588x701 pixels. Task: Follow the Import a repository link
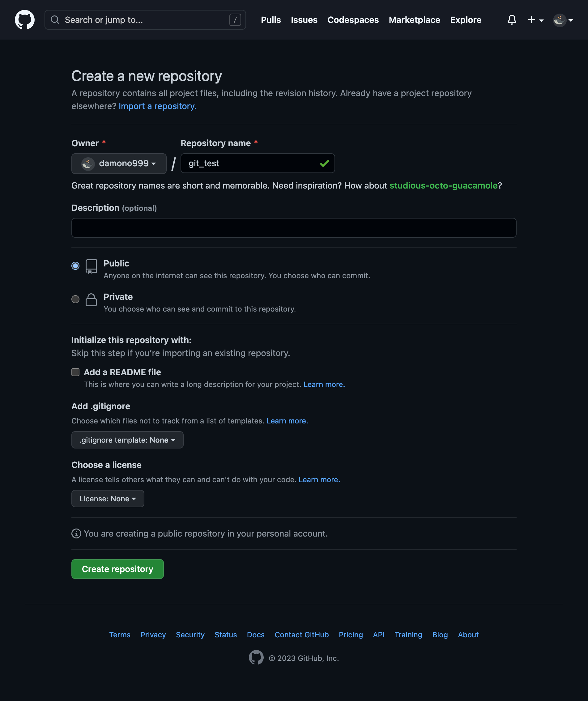(x=157, y=106)
